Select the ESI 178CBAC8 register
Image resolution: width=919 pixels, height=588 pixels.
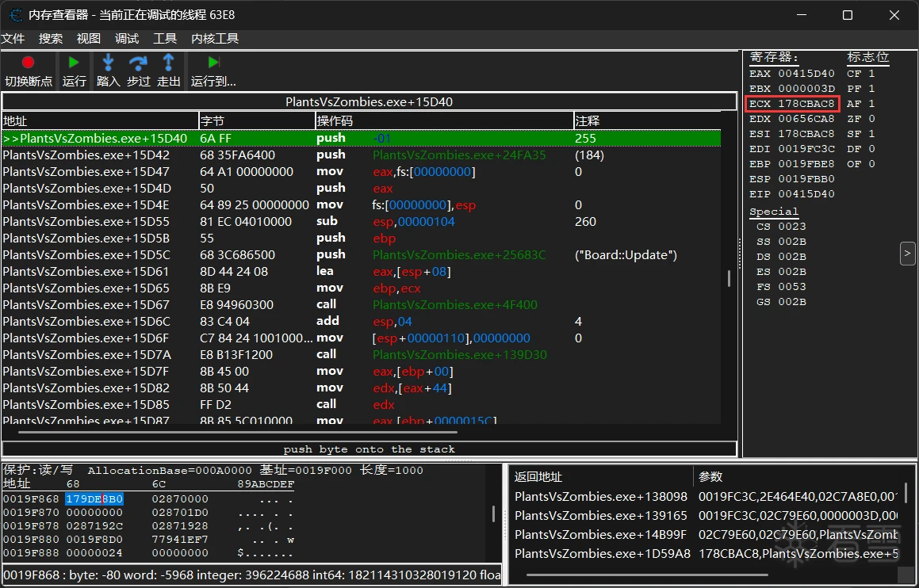coord(792,134)
